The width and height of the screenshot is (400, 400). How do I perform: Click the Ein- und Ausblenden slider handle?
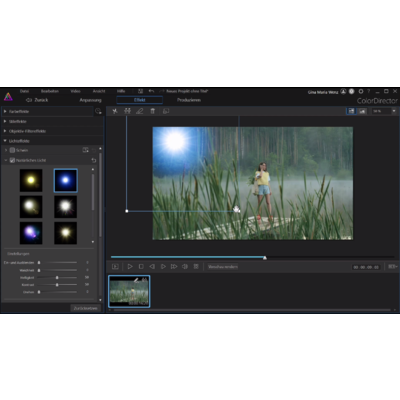click(39, 263)
